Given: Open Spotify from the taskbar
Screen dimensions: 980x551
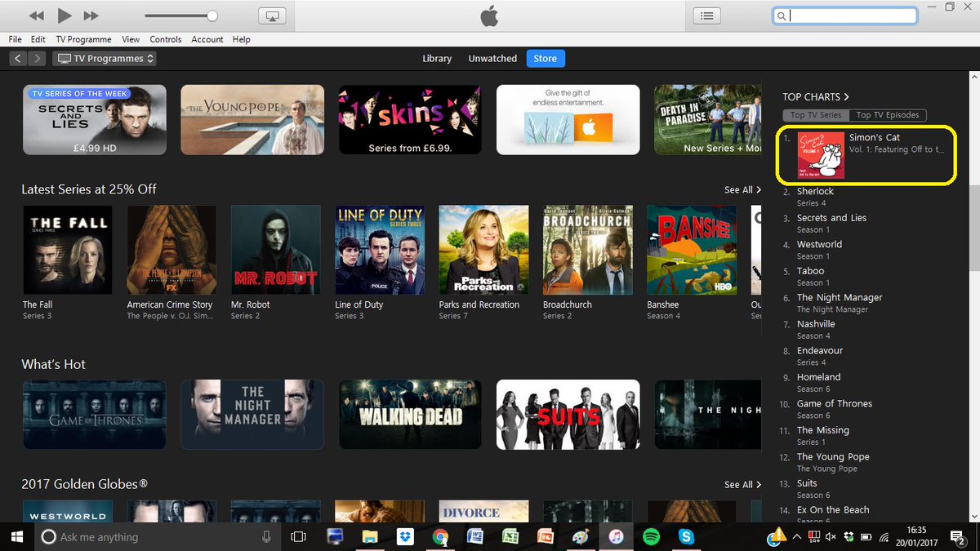Looking at the screenshot, I should (651, 536).
